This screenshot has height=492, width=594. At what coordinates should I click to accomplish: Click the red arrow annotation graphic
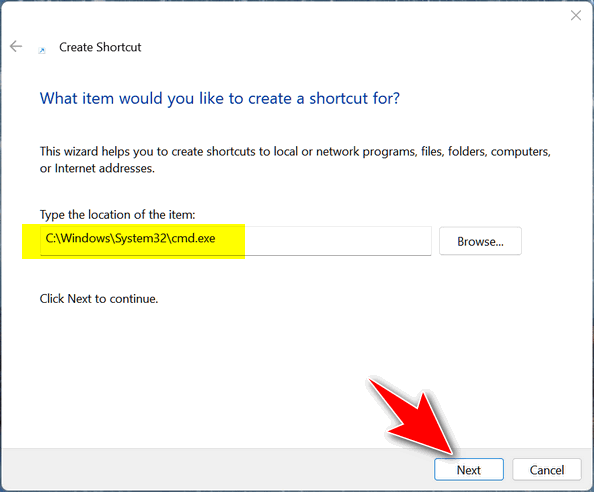(412, 415)
